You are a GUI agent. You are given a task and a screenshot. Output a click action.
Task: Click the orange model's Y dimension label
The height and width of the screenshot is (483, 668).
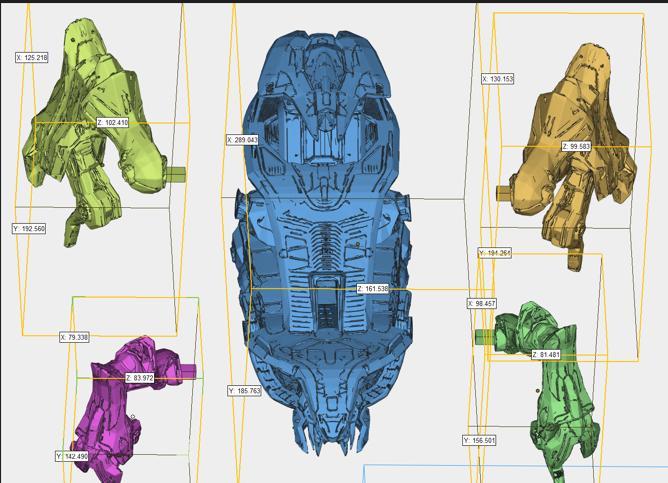tap(495, 253)
